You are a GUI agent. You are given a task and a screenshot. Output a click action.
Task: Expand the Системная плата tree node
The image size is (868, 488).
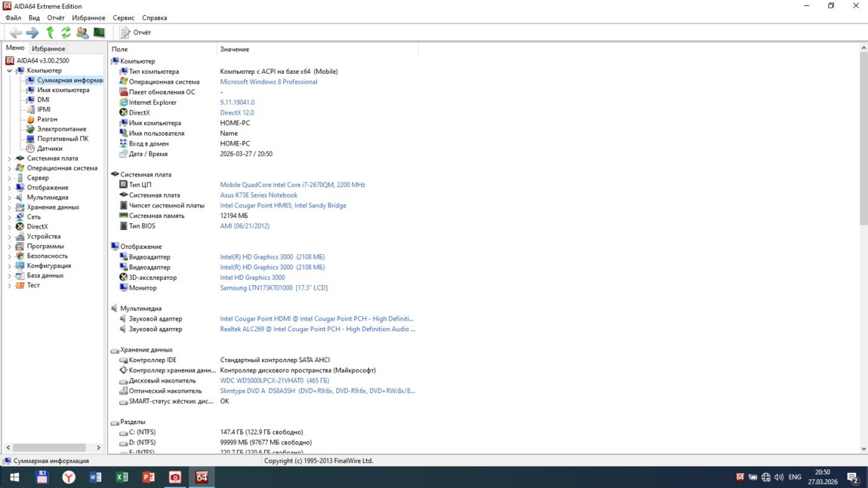click(10, 158)
